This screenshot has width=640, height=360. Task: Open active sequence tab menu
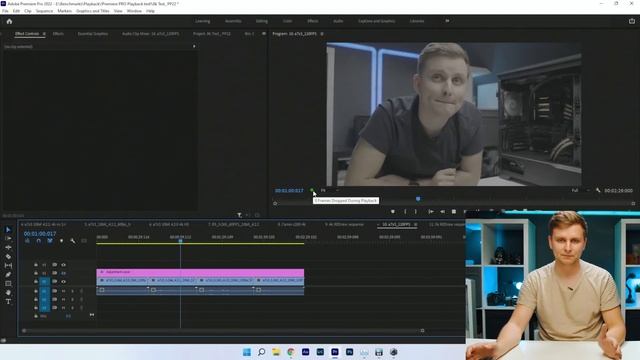416,224
